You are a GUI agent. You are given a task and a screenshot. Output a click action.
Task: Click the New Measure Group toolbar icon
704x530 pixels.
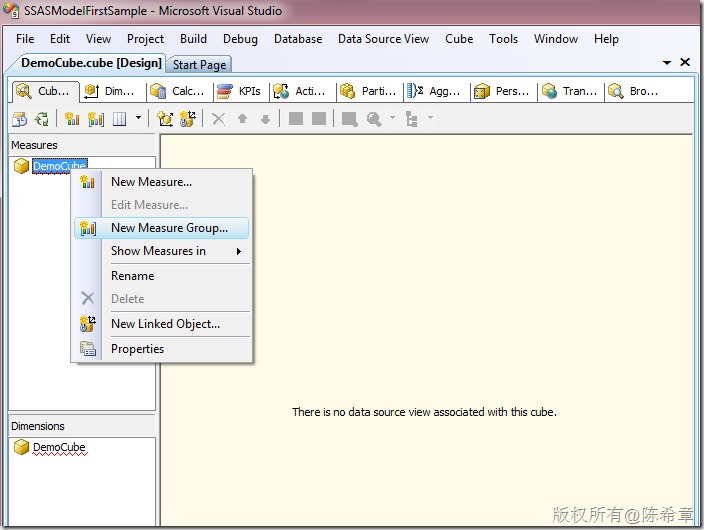coord(96,119)
